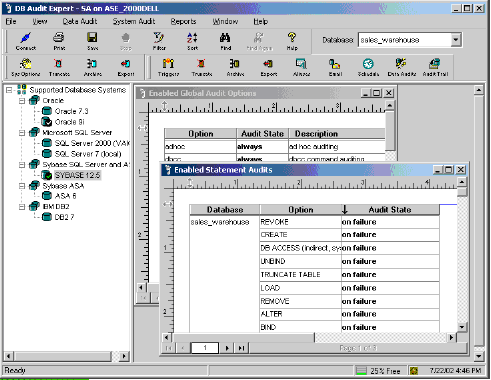The image size is (491, 380).
Task: Go to next page in Statement Audits
Action: 227,348
